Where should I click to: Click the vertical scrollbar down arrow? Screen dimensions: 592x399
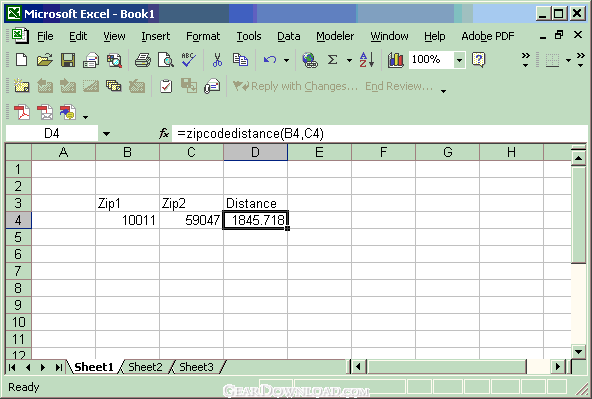coord(578,352)
